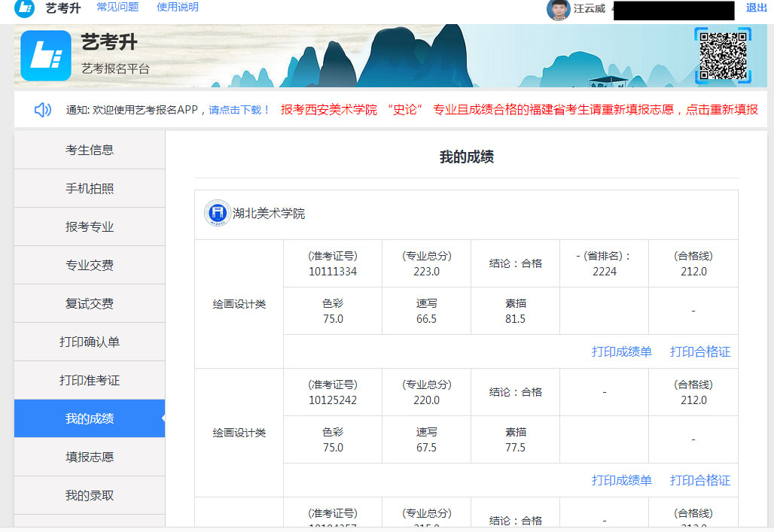Click the red 西安美术学院 notice text

[x=520, y=110]
